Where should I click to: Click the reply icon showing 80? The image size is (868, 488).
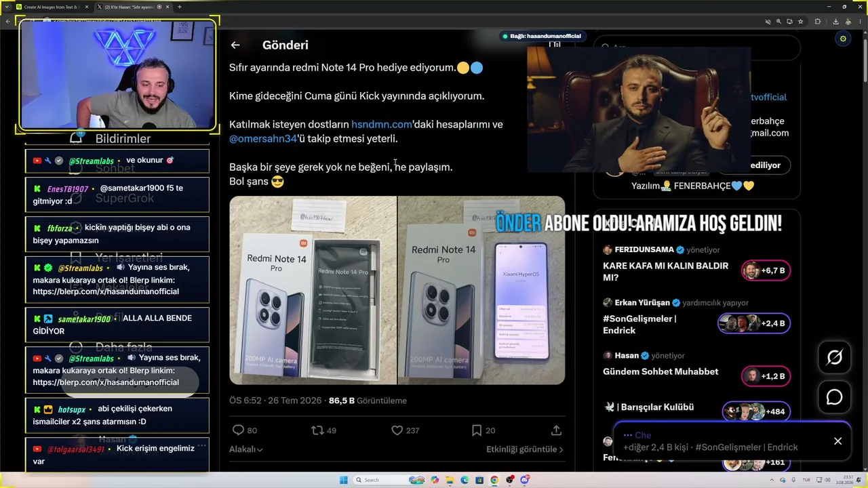click(x=238, y=430)
